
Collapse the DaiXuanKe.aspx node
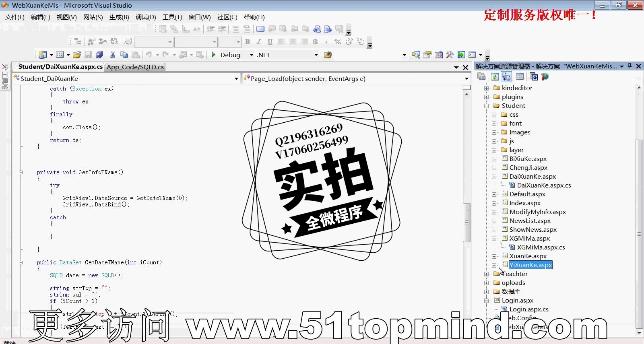point(494,177)
